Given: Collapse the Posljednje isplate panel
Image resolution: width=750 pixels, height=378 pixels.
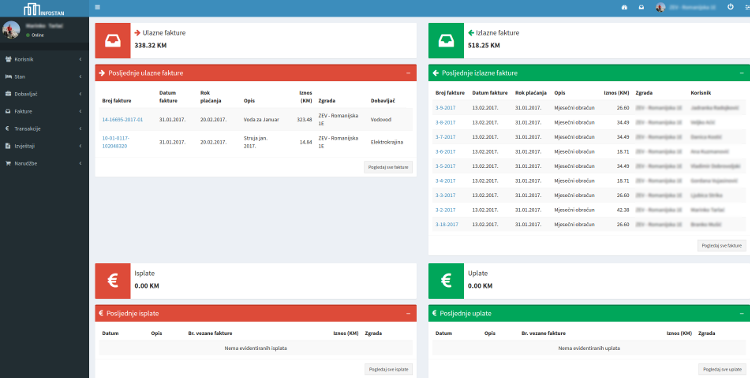Looking at the screenshot, I should tap(408, 313).
